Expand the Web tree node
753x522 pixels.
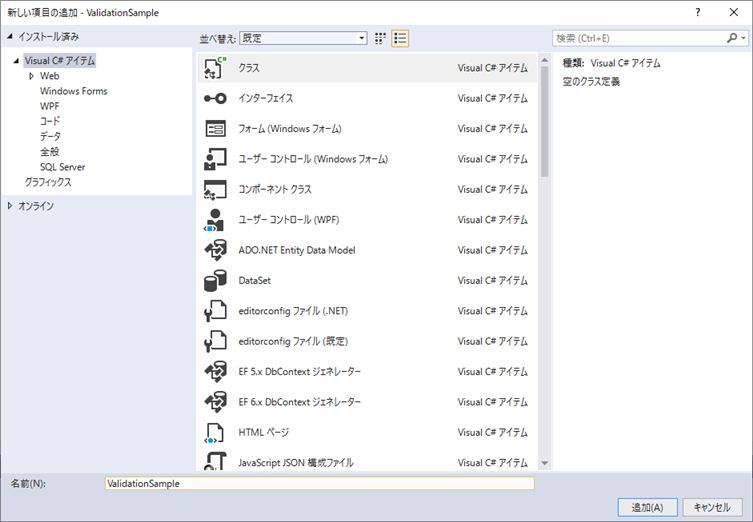tap(31, 76)
